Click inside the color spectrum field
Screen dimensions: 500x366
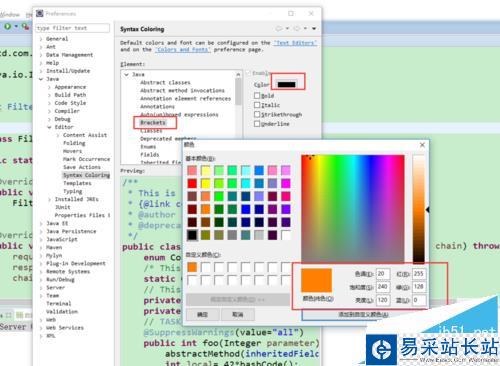[x=353, y=208]
